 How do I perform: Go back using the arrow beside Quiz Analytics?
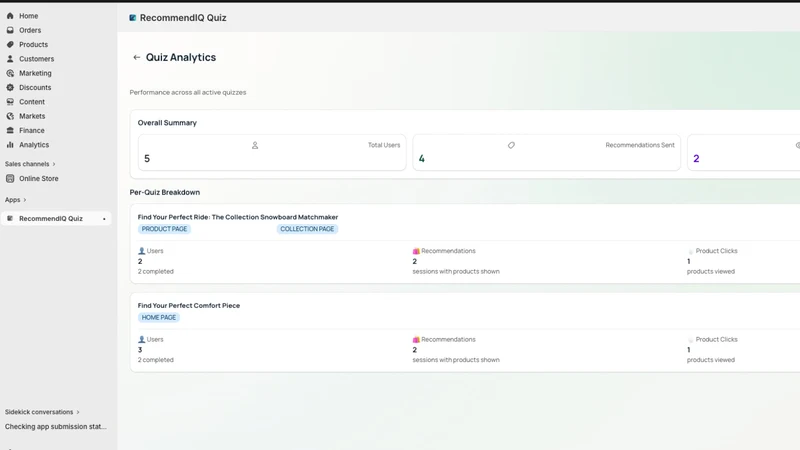coord(136,57)
